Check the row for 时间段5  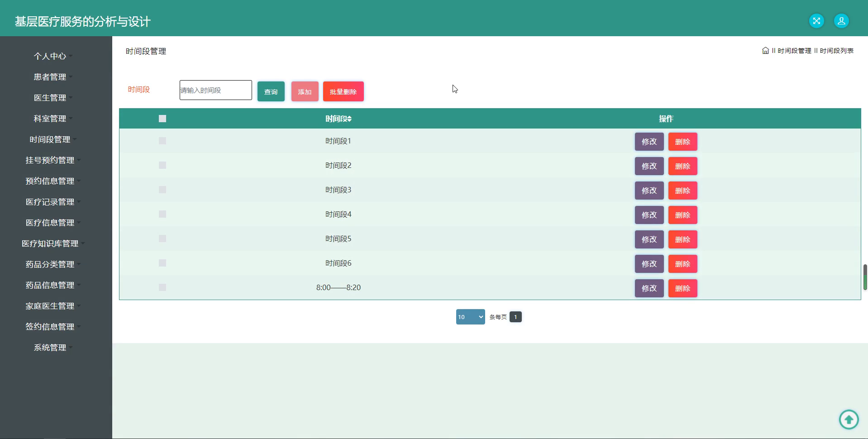[x=162, y=239]
